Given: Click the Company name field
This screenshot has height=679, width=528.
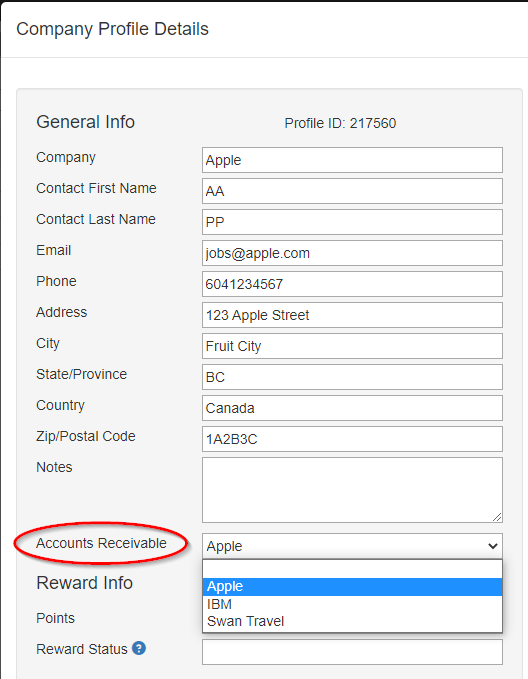Looking at the screenshot, I should click(x=352, y=160).
